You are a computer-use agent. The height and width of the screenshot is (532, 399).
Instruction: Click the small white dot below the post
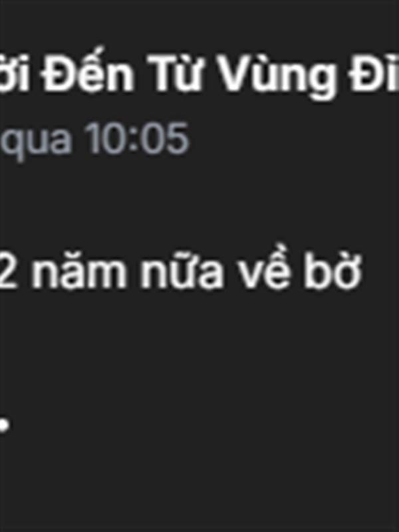pyautogui.click(x=4, y=425)
